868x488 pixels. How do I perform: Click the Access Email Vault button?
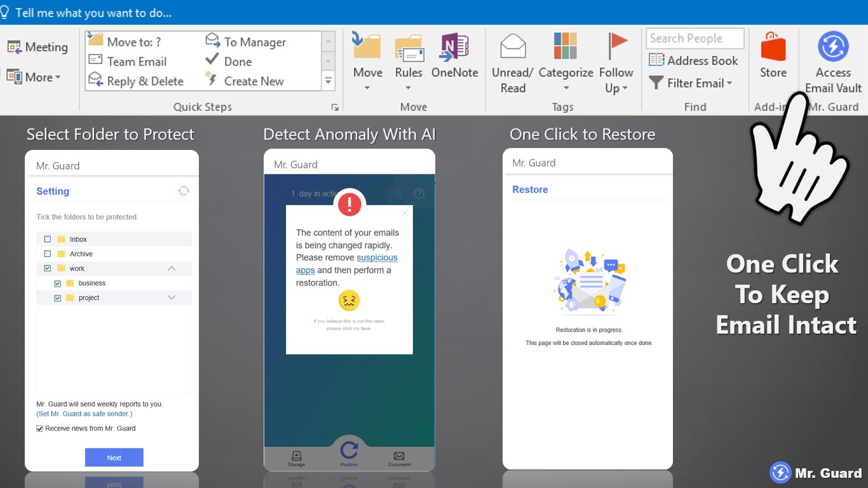click(x=833, y=63)
